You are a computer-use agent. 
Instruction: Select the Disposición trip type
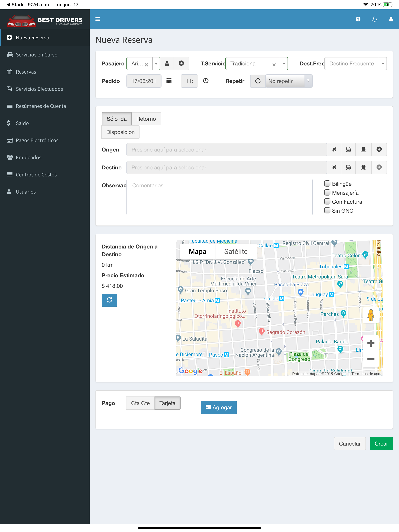click(x=120, y=132)
